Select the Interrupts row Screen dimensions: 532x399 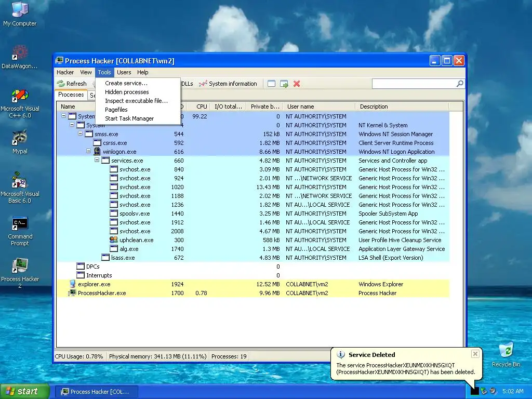click(x=253, y=275)
